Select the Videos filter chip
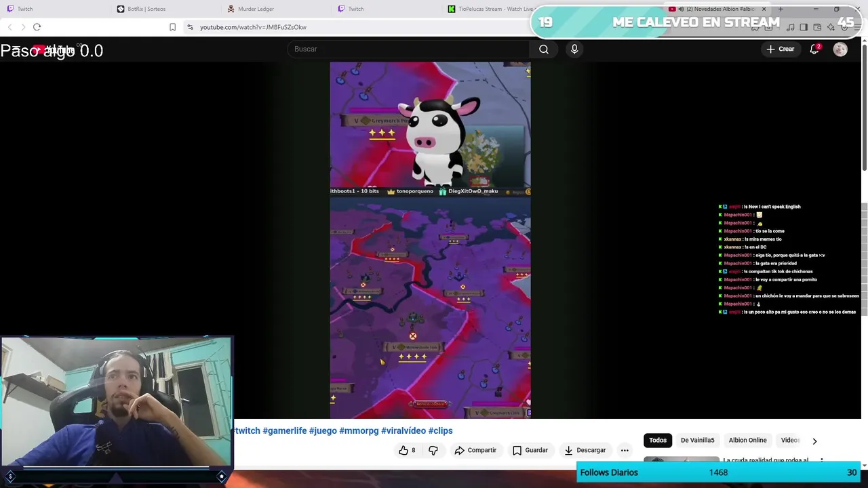This screenshot has width=868, height=488. [x=791, y=441]
